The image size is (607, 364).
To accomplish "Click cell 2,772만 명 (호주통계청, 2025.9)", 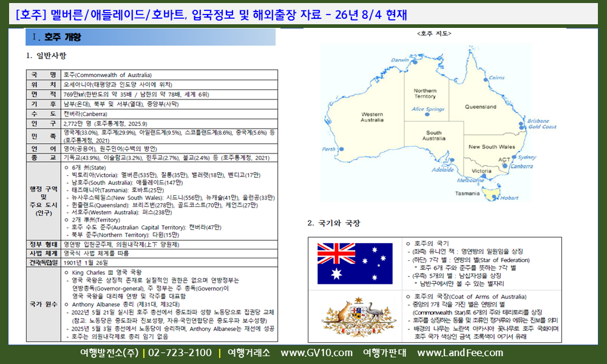I will [x=169, y=124].
